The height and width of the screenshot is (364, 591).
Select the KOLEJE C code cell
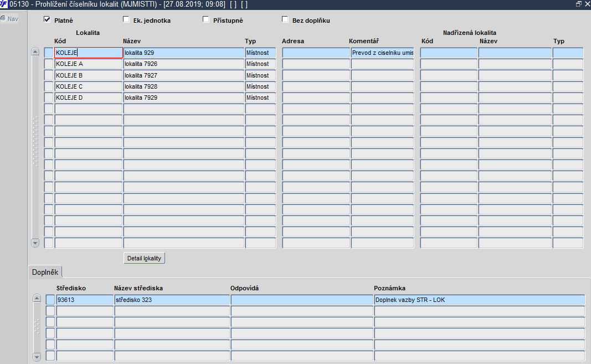(x=89, y=86)
